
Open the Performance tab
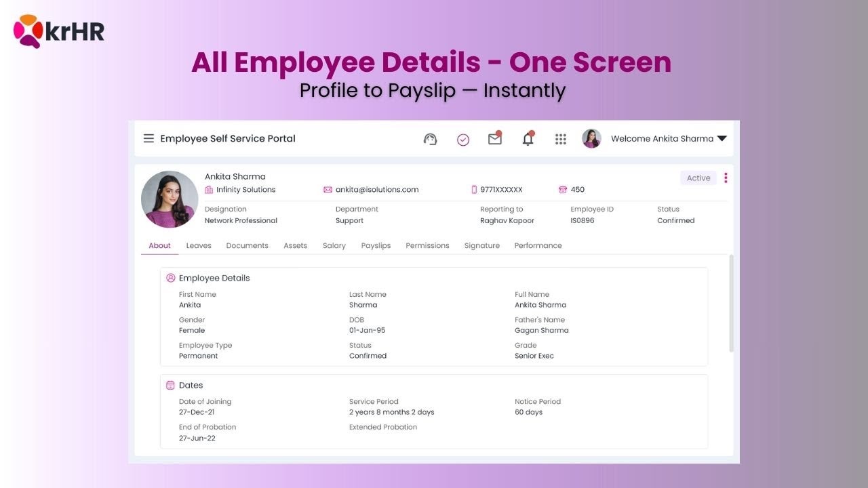coord(538,245)
